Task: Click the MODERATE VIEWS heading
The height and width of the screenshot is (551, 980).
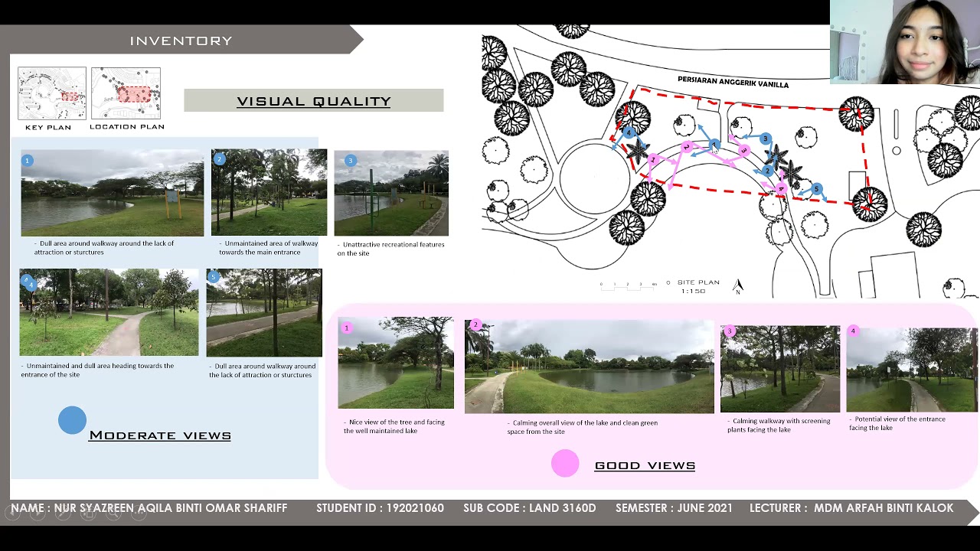Action: coord(160,435)
